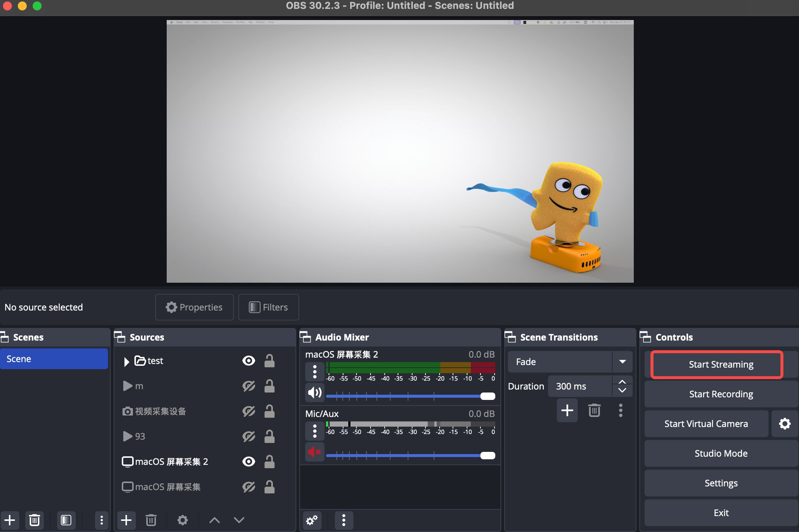Image resolution: width=799 pixels, height=532 pixels.
Task: Click the add source plus icon
Action: click(x=126, y=520)
